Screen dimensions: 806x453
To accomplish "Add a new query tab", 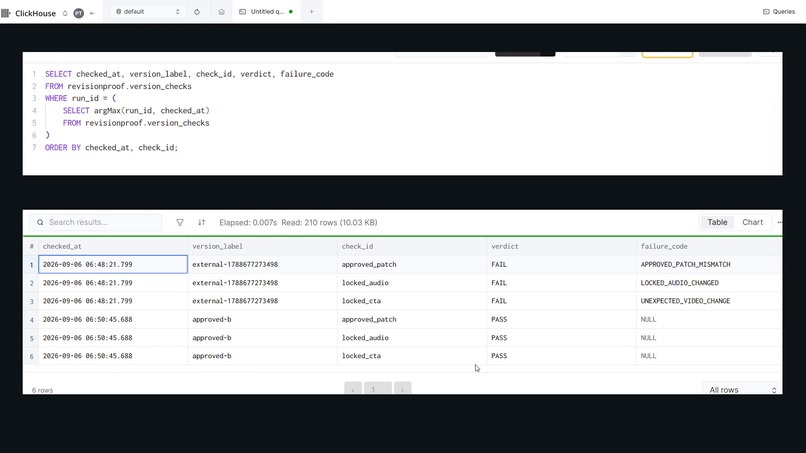I will point(312,11).
